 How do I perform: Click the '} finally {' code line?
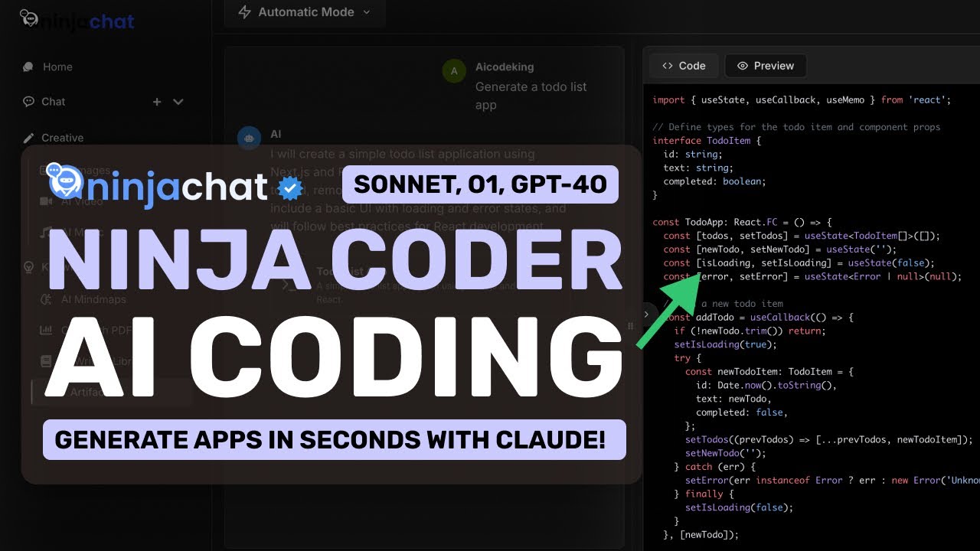[x=704, y=494]
